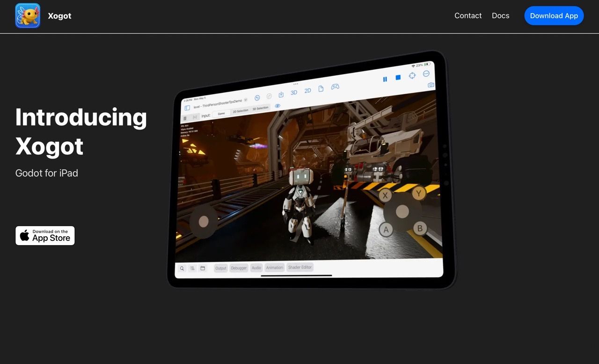Viewport: 599px width, 364px height.
Task: Pause the running game in top toolbar
Action: click(385, 79)
